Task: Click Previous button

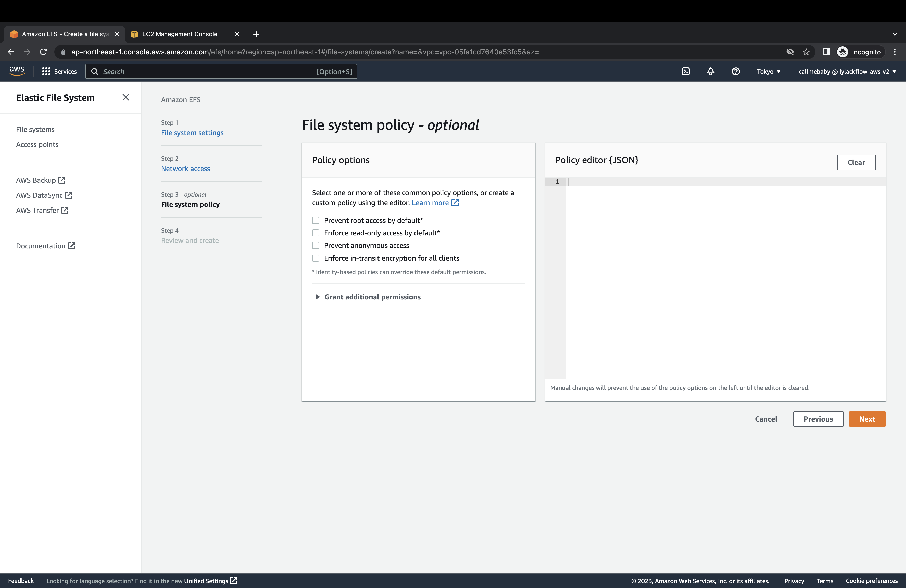Action: pos(818,419)
